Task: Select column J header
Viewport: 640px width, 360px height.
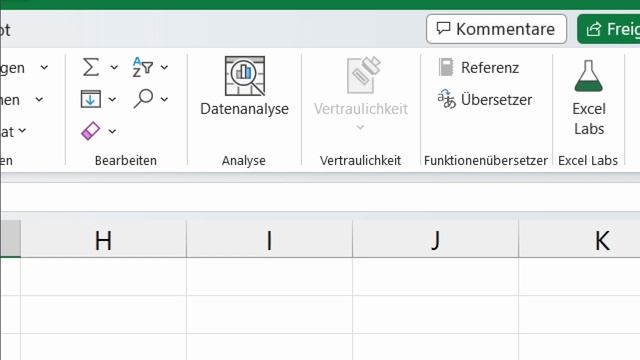Action: click(x=436, y=240)
